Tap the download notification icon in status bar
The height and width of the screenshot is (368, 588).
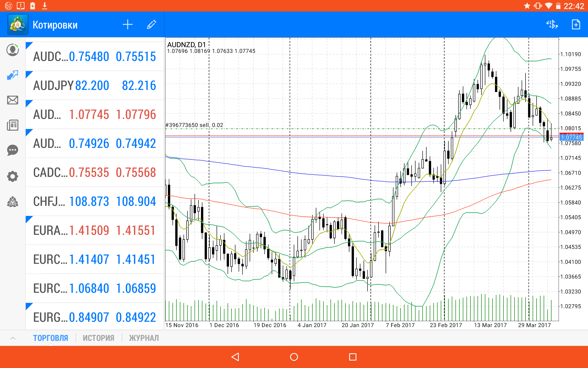[x=45, y=6]
